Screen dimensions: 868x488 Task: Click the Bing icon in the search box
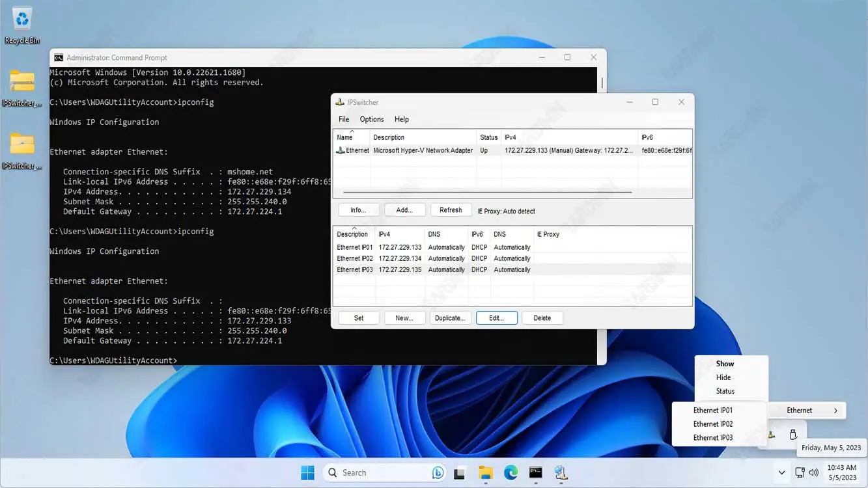coord(438,472)
